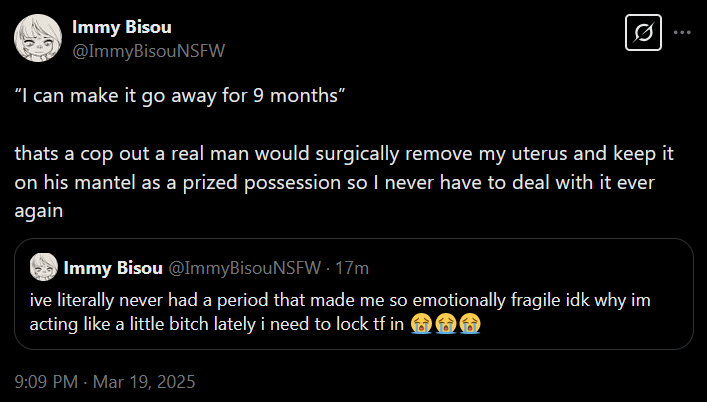Click the first crying emoji
Image resolution: width=707 pixels, height=402 pixels.
point(421,325)
